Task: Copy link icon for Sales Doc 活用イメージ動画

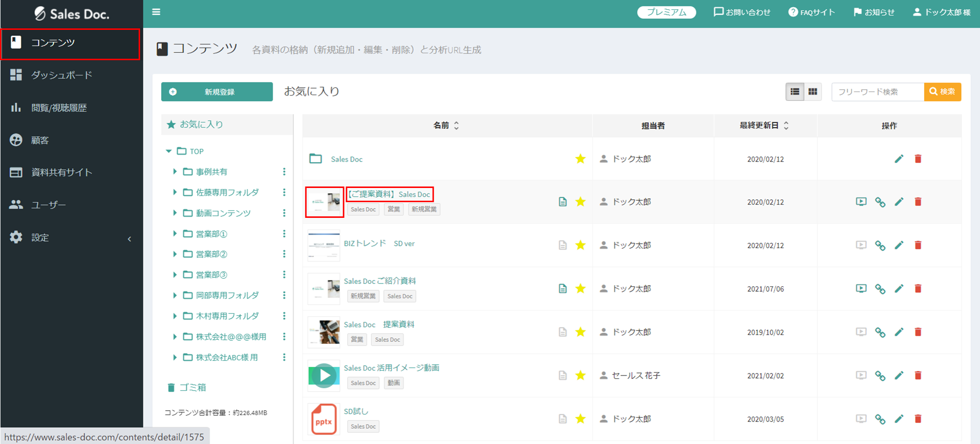Action: coord(880,376)
